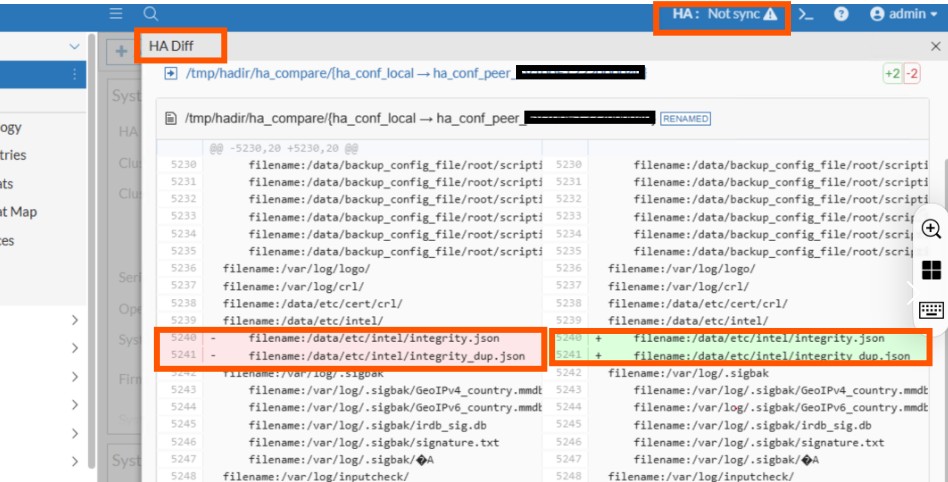Click left filename:/data/etc/cert/crl/ line

pos(313,304)
